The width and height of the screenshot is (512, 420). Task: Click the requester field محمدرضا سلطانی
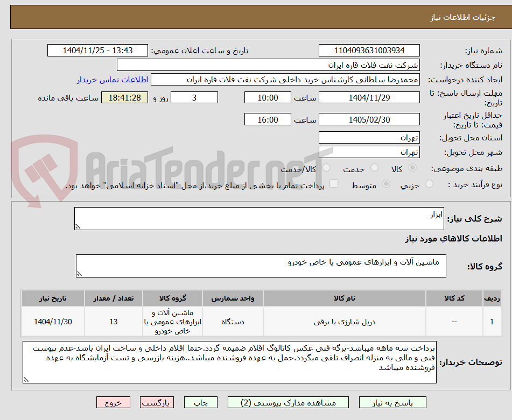(x=285, y=80)
